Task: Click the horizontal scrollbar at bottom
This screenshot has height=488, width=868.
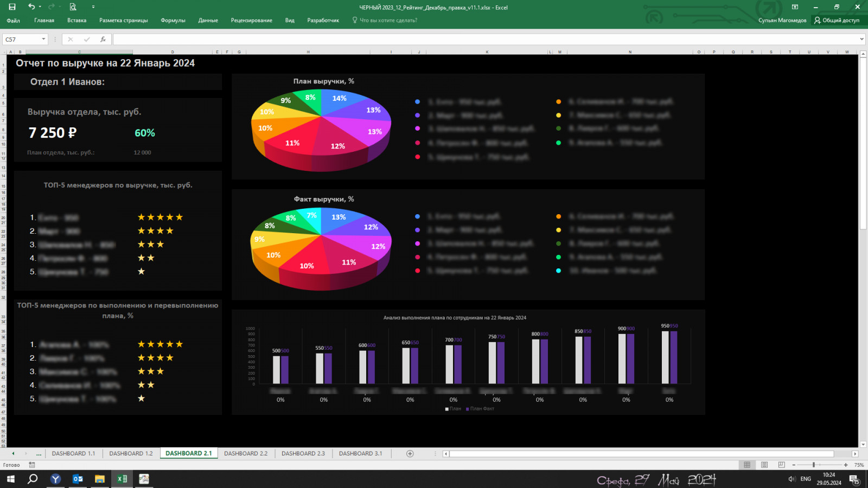Action: (x=641, y=454)
